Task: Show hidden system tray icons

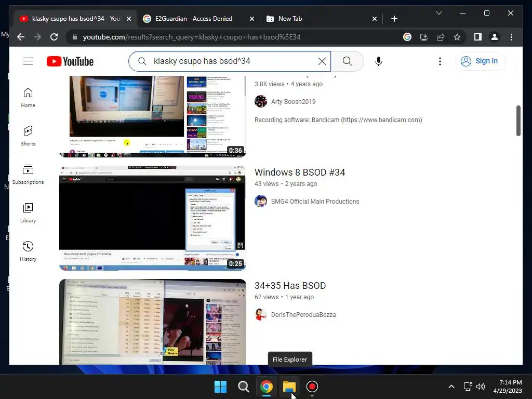Action: 451,387
